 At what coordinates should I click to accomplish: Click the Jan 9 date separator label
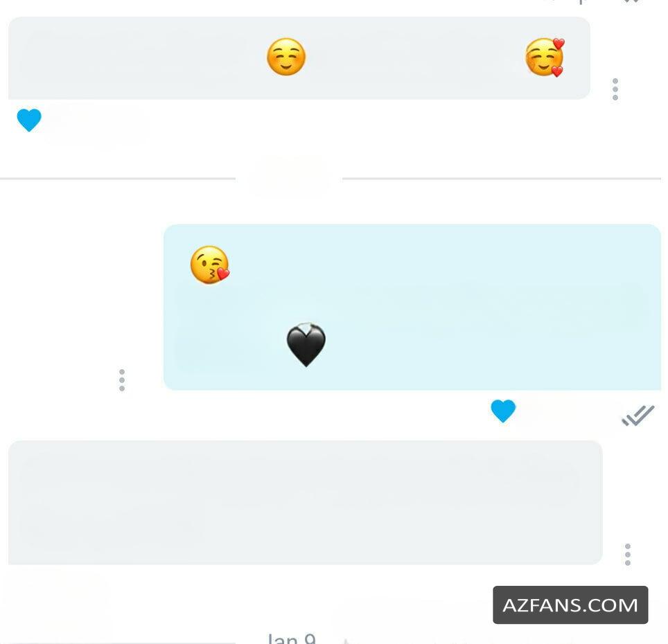point(292,638)
